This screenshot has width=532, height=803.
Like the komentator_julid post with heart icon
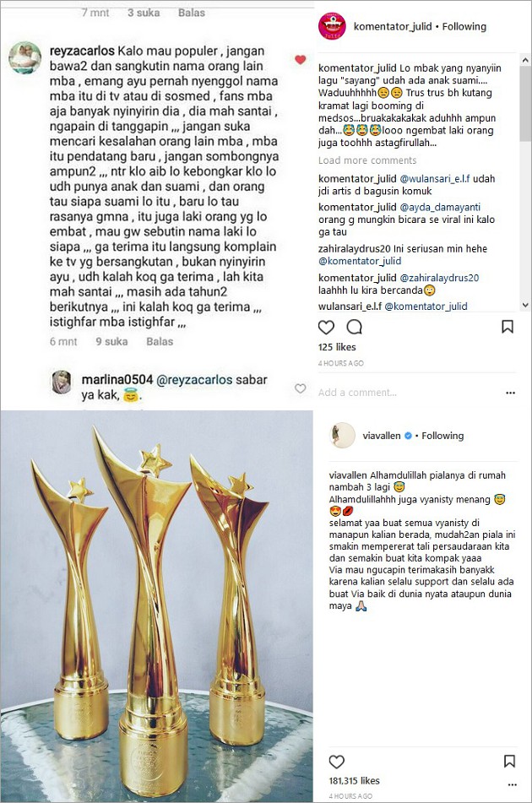coord(326,328)
